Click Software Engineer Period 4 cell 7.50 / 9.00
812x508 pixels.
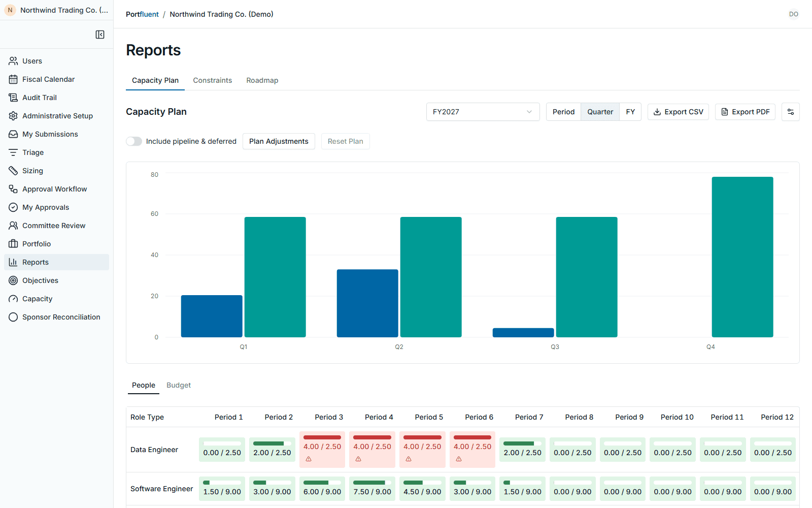tap(373, 489)
